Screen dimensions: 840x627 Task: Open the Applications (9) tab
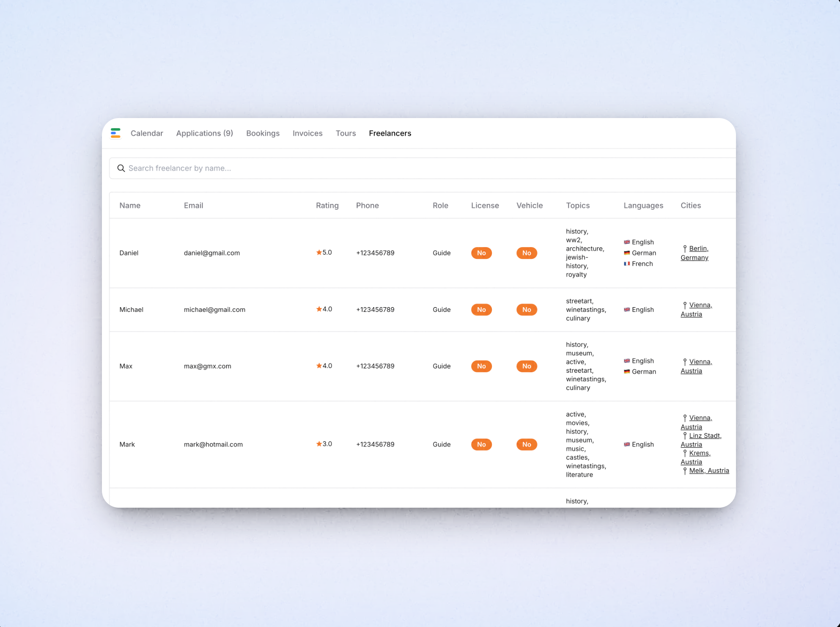pos(204,133)
